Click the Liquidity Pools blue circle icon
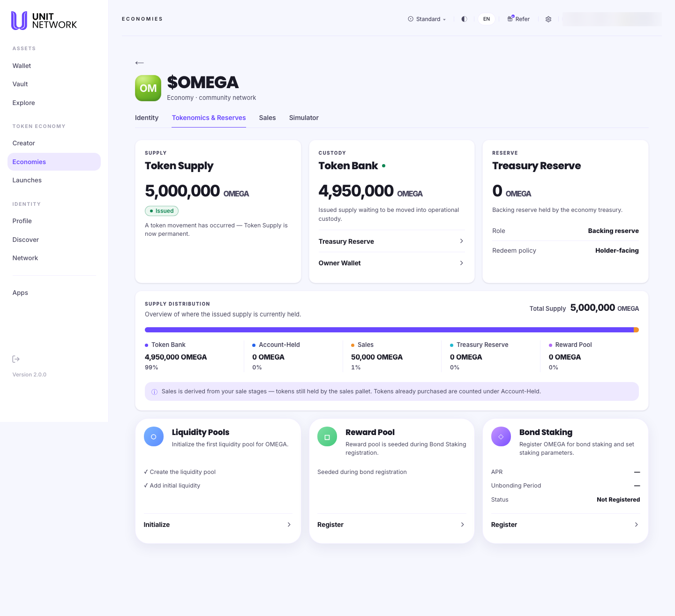Image resolution: width=675 pixels, height=616 pixels. pos(153,436)
